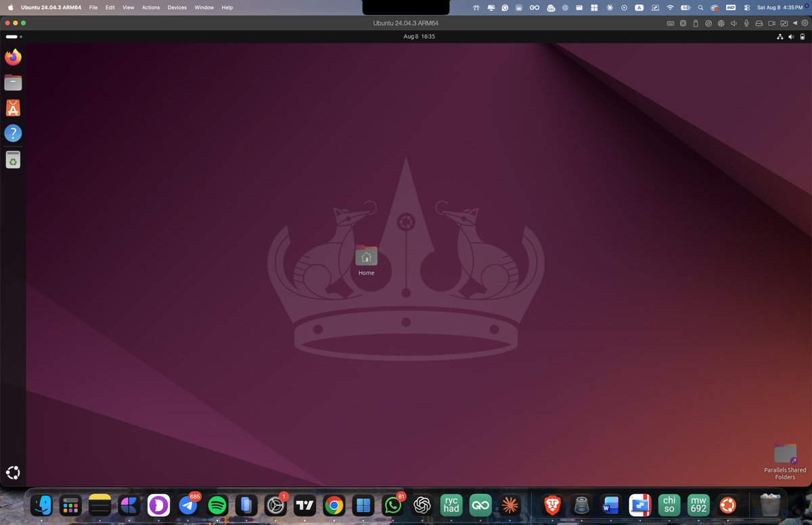Open the Ubuntu volume indicator in the top panel

[791, 37]
